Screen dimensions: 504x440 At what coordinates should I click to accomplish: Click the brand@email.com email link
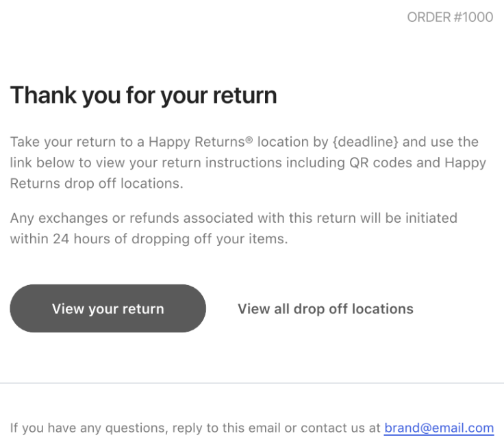pos(438,428)
